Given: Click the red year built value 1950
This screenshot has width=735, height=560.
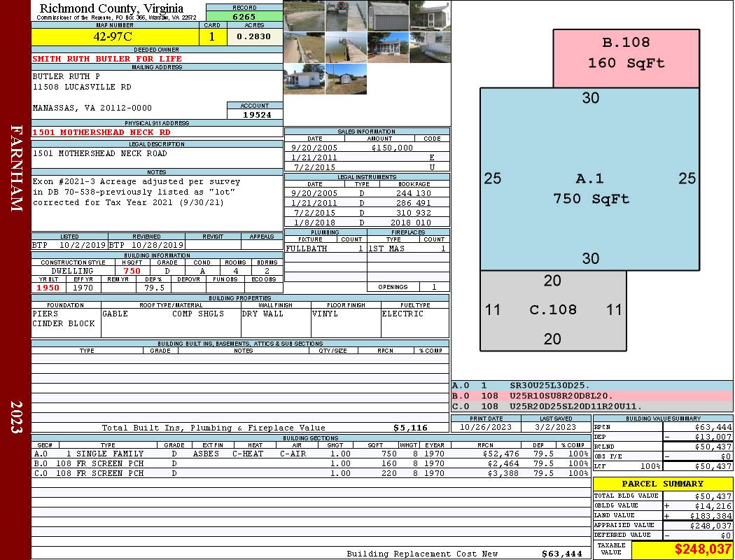Looking at the screenshot, I should point(48,288).
